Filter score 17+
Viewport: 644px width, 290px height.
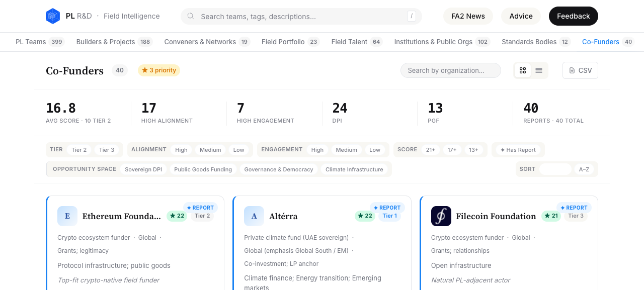[452, 150]
